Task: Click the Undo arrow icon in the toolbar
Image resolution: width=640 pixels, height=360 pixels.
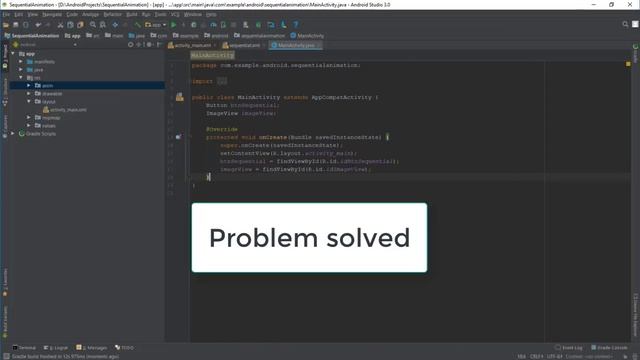Action: [38, 25]
